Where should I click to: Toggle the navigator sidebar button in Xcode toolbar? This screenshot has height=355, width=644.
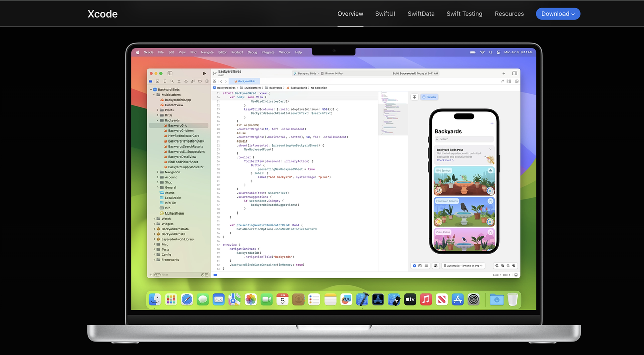(170, 73)
